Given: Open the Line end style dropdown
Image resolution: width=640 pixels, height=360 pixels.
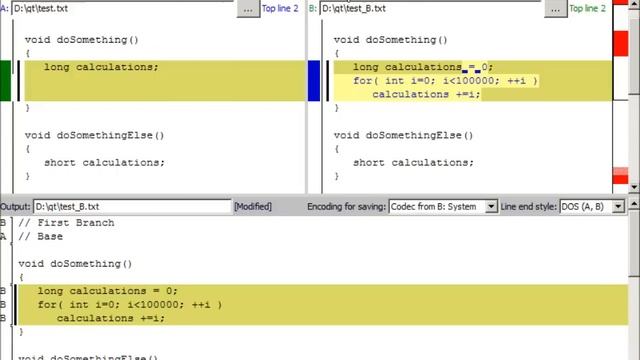Looking at the screenshot, I should pyautogui.click(x=618, y=207).
